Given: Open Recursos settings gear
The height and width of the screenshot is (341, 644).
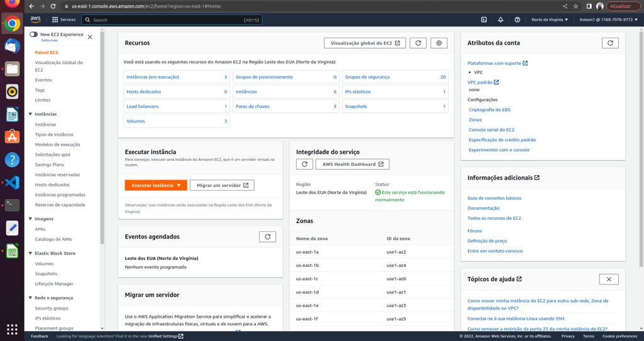Looking at the screenshot, I should 439,43.
